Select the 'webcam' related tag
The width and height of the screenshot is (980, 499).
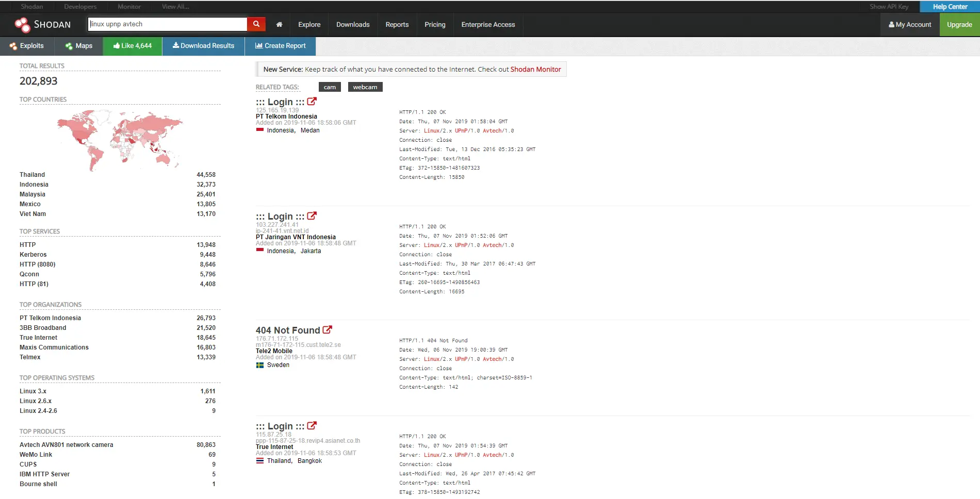(365, 87)
